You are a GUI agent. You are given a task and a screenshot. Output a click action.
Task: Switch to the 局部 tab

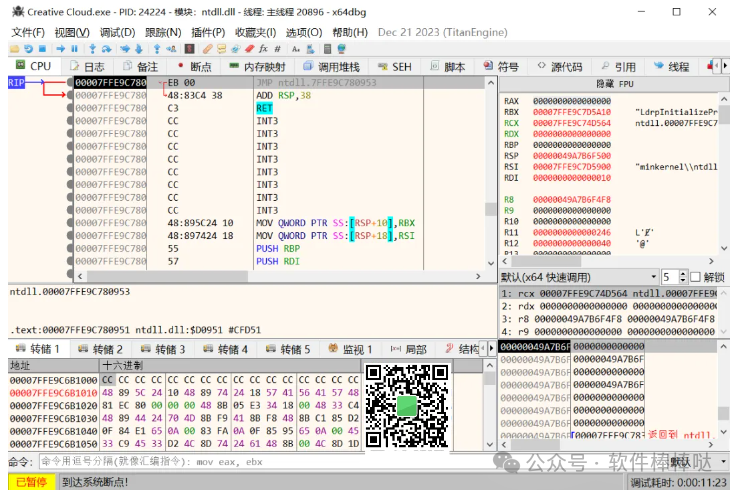click(409, 349)
